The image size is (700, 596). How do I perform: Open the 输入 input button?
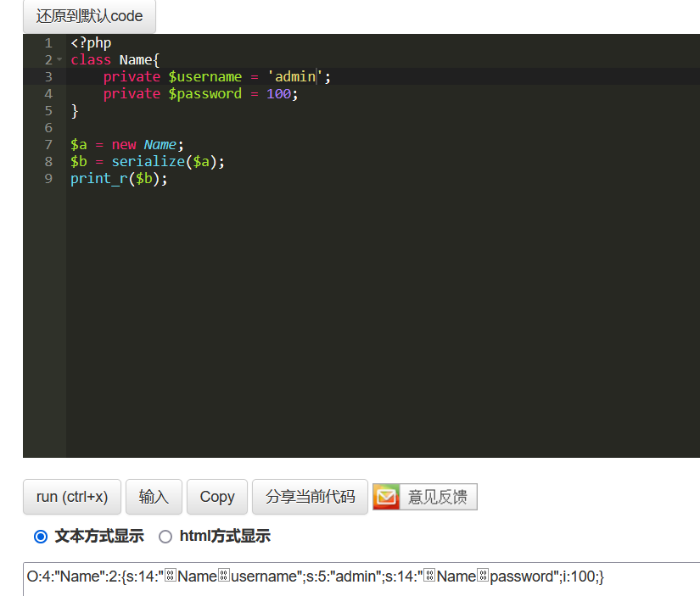point(154,497)
